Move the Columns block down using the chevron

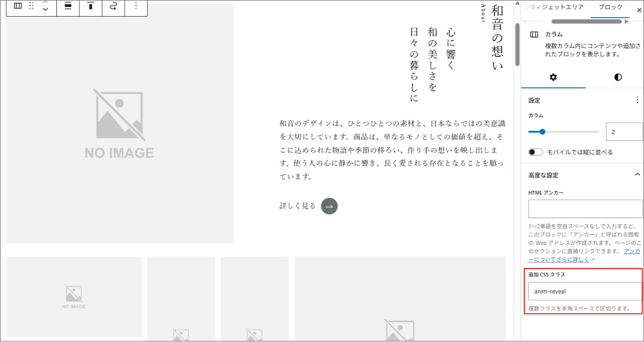[46, 10]
